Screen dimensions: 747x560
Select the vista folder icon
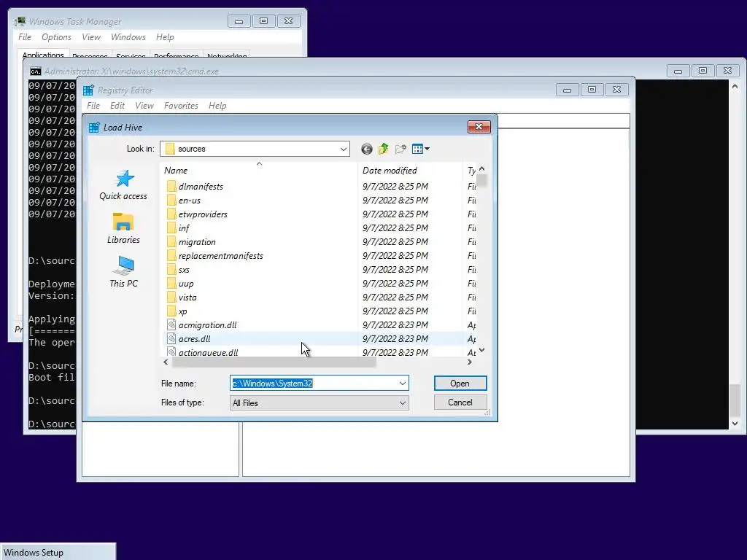coord(171,297)
